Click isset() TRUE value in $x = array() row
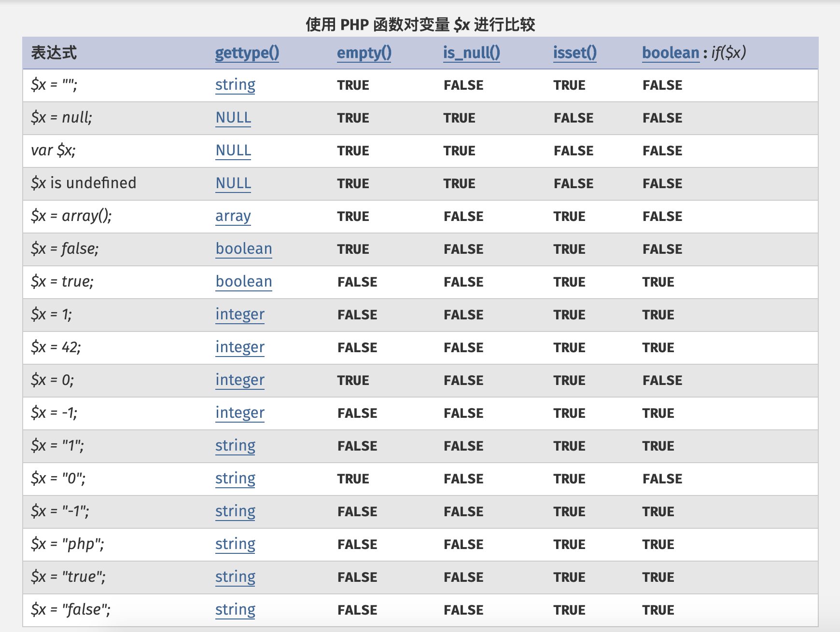The image size is (840, 632). pyautogui.click(x=569, y=217)
